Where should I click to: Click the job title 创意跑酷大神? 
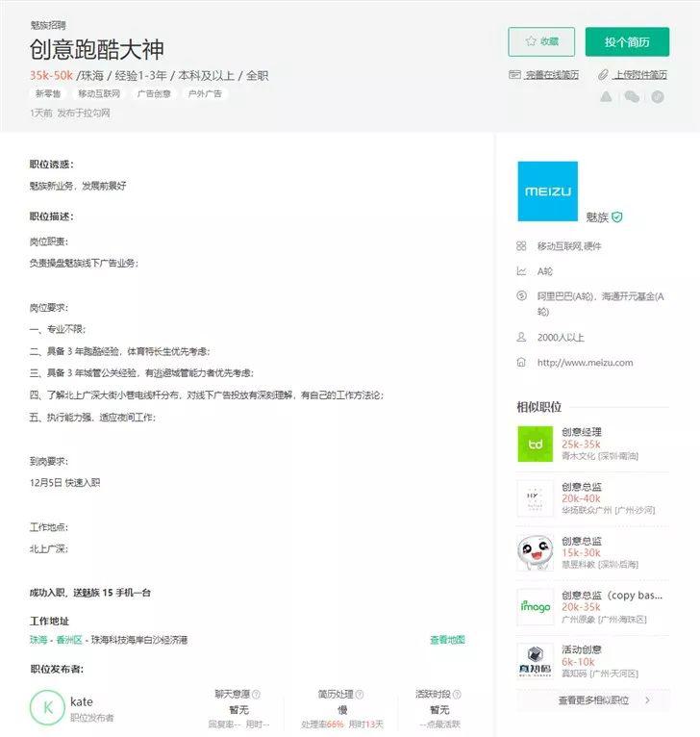97,49
